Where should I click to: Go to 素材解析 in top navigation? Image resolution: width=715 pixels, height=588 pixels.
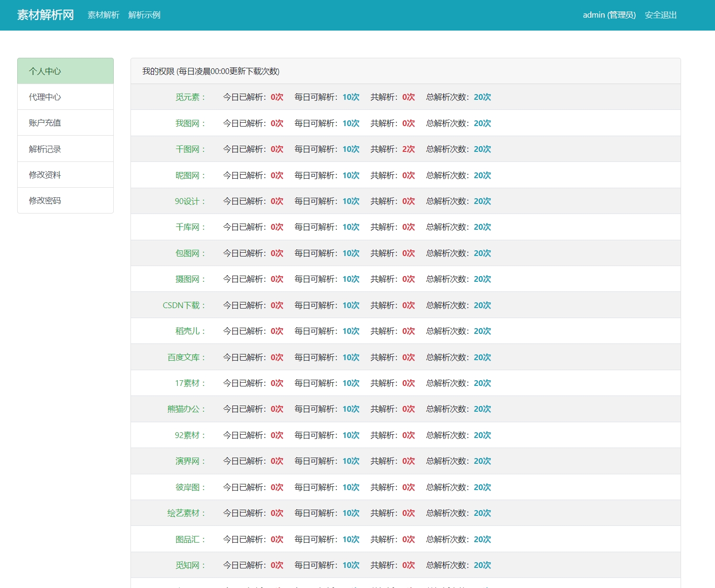(103, 15)
